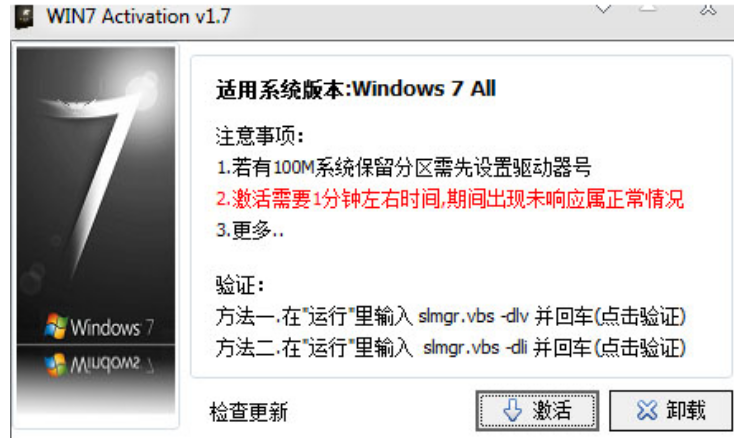The width and height of the screenshot is (734, 438).
Task: Click the 检查更新 check update link
Action: (249, 412)
